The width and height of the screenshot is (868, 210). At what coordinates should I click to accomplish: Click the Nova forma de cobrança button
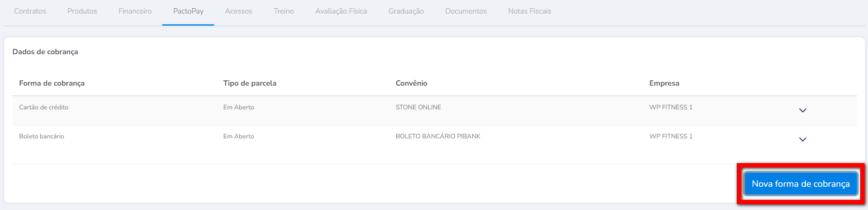[800, 184]
